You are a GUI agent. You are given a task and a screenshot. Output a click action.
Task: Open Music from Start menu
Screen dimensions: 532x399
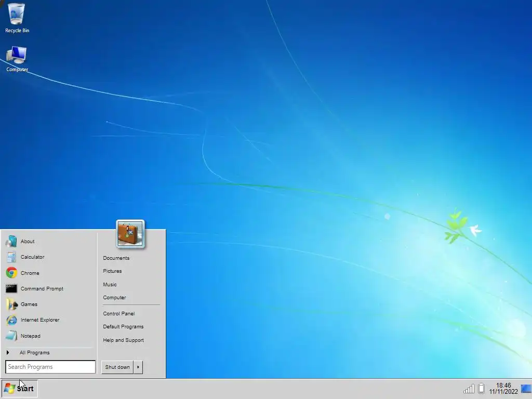[110, 284]
